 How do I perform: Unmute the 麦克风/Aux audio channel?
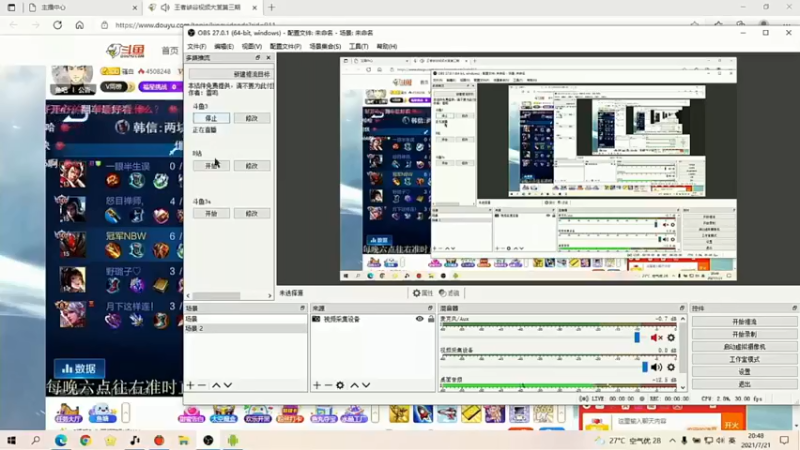pos(656,338)
